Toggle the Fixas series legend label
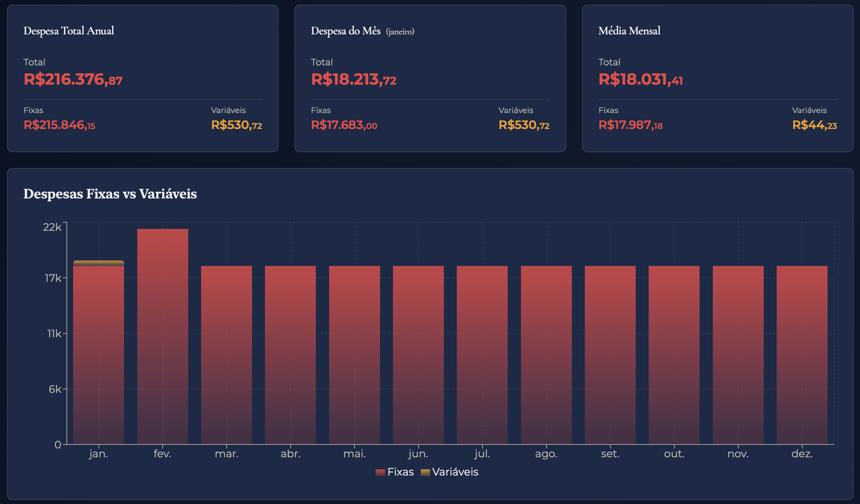 point(401,472)
